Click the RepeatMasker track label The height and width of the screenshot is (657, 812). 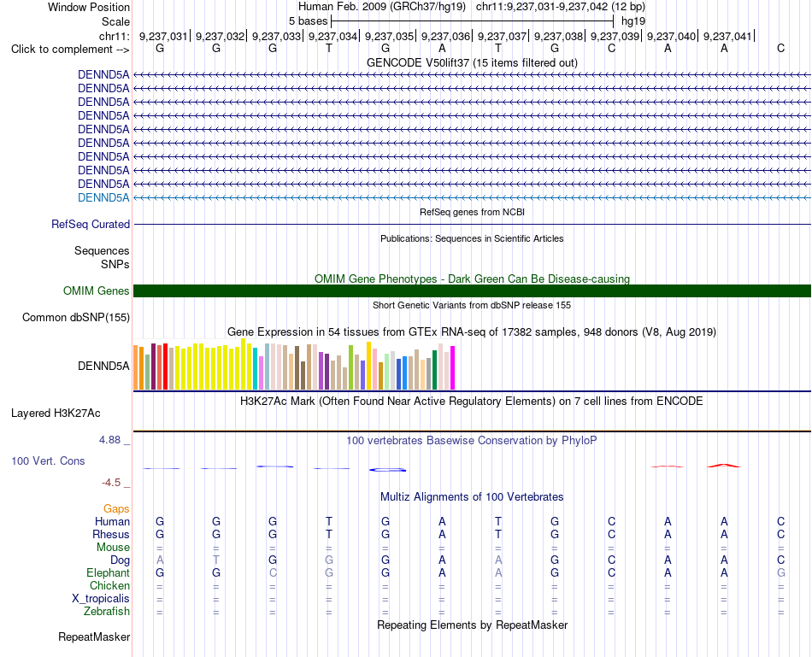tap(94, 636)
